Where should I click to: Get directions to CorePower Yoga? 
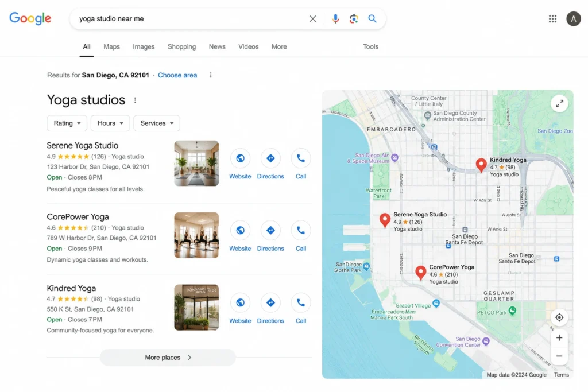[x=270, y=231]
